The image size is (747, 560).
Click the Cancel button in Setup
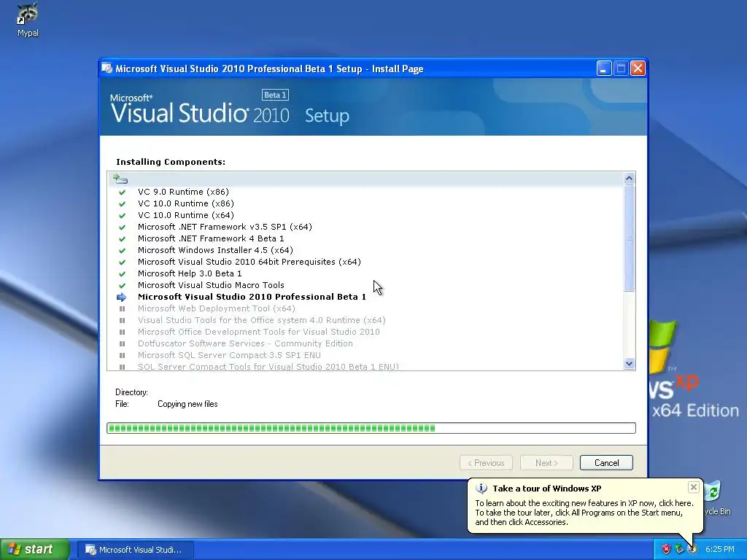coord(606,463)
